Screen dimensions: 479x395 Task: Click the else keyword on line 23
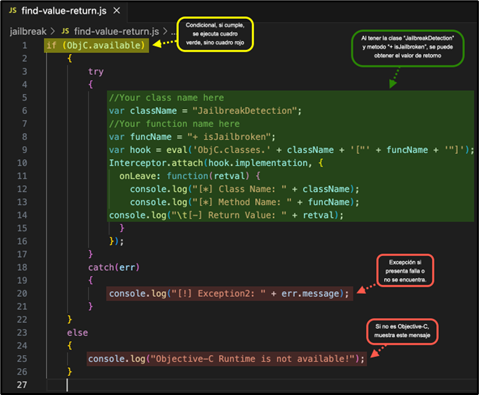(77, 333)
